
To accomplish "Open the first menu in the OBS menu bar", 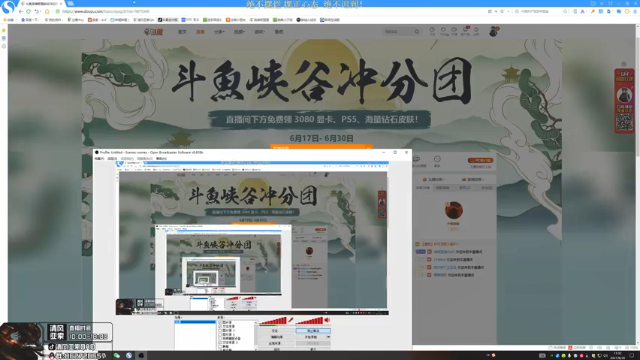I will [x=99, y=158].
